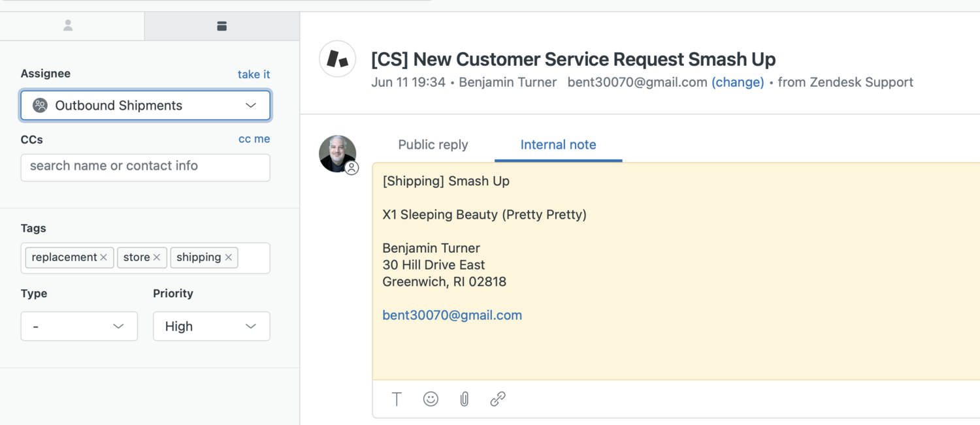
Task: Open the emoji picker
Action: pos(431,399)
